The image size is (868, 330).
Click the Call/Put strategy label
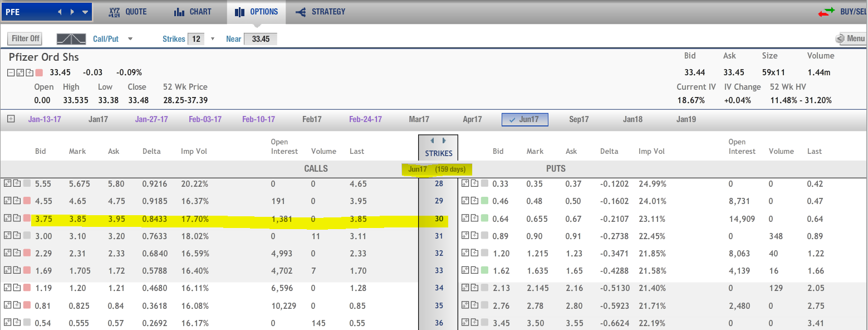(x=106, y=39)
